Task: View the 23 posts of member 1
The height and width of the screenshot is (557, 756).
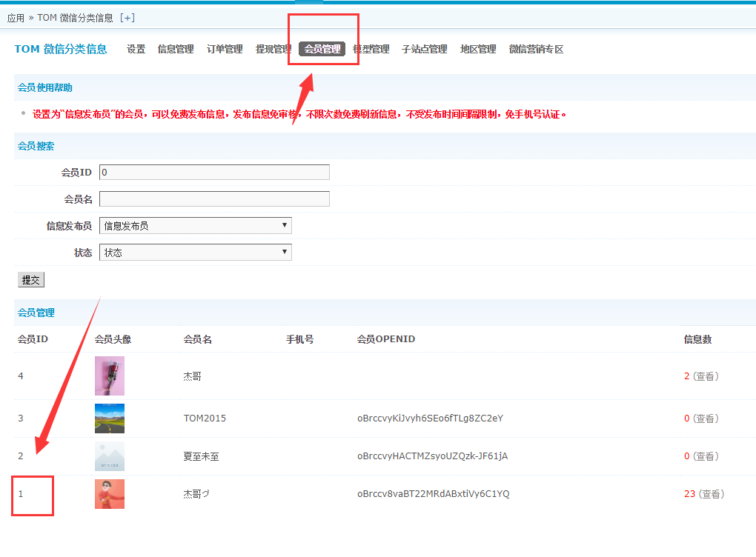Action: point(712,494)
